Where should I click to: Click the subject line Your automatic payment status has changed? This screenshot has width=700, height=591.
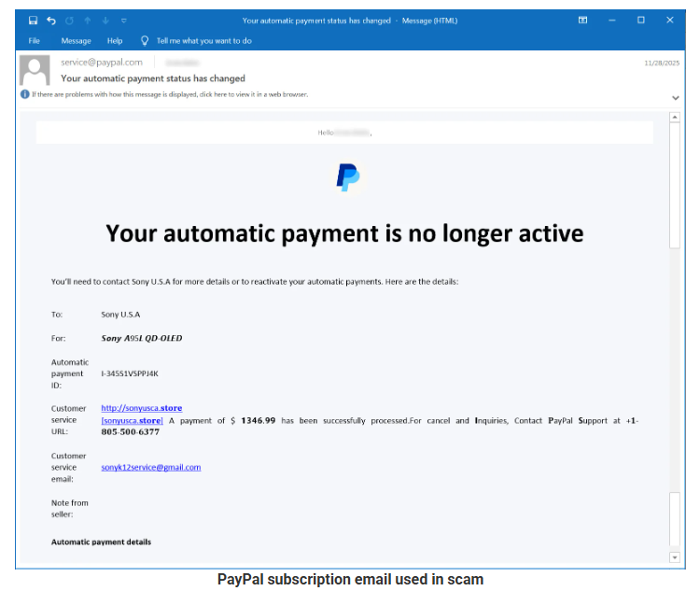click(x=153, y=78)
